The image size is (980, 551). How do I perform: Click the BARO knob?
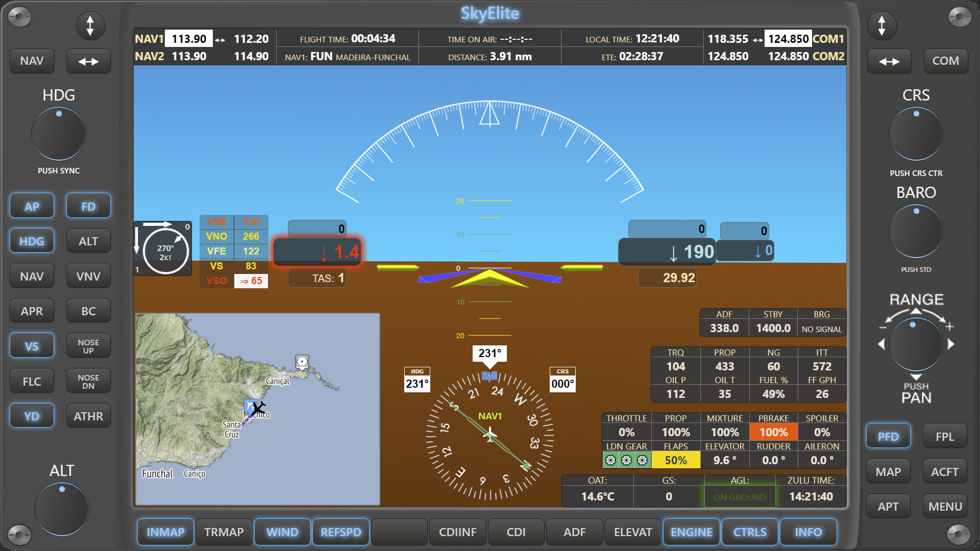(916, 231)
